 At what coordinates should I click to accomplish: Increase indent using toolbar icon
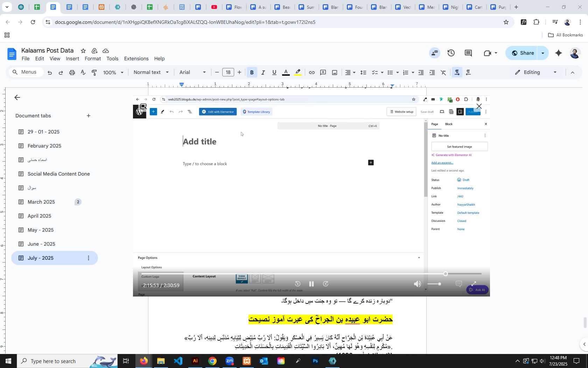[x=433, y=73]
